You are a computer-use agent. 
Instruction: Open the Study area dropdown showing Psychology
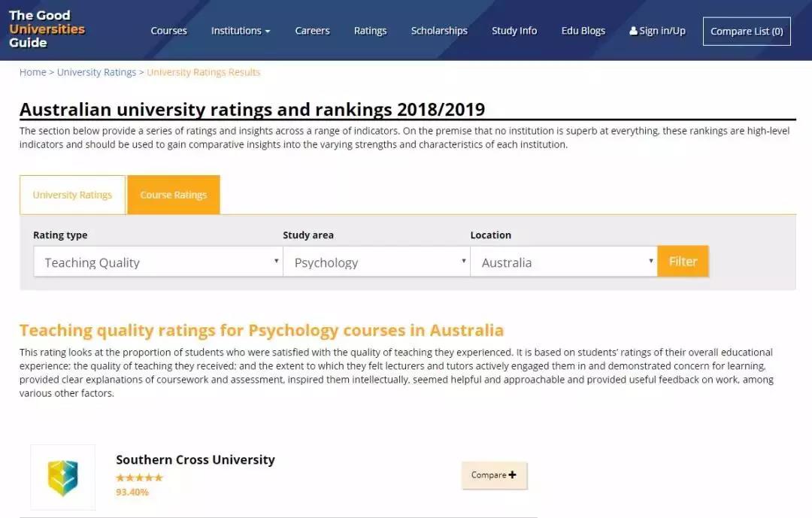(x=377, y=262)
